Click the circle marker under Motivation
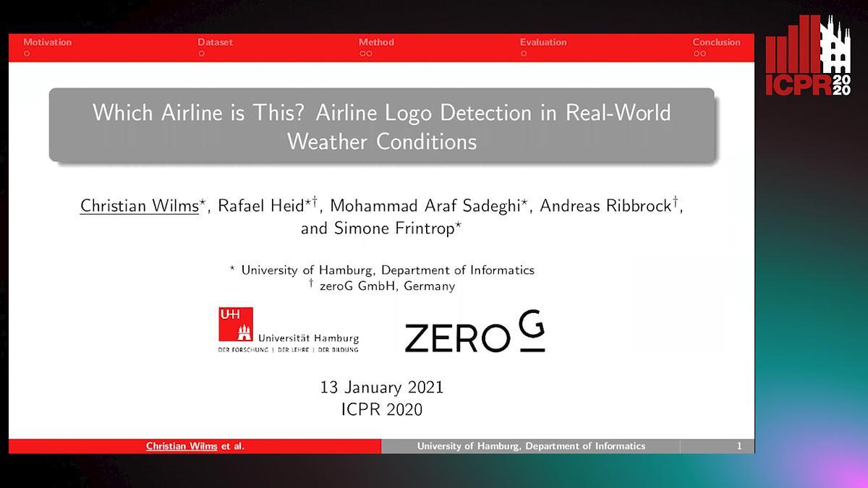This screenshot has height=488, width=868. point(27,53)
